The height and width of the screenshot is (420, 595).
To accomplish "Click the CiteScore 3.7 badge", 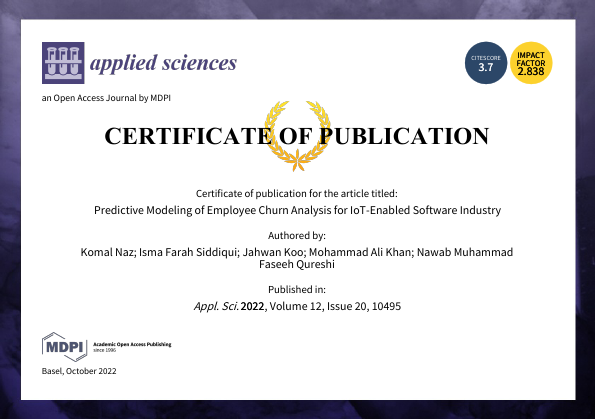I will 486,63.
